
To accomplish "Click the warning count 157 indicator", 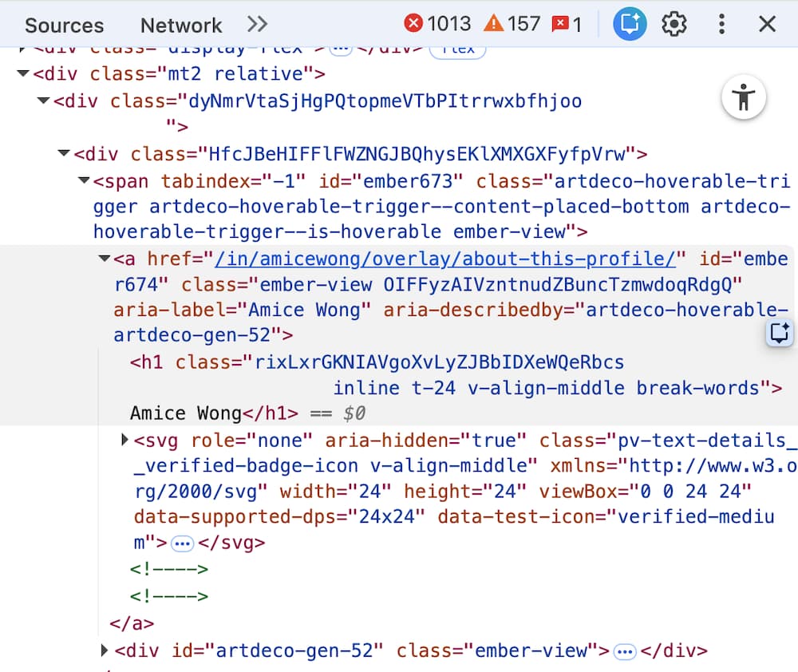I will click(513, 24).
